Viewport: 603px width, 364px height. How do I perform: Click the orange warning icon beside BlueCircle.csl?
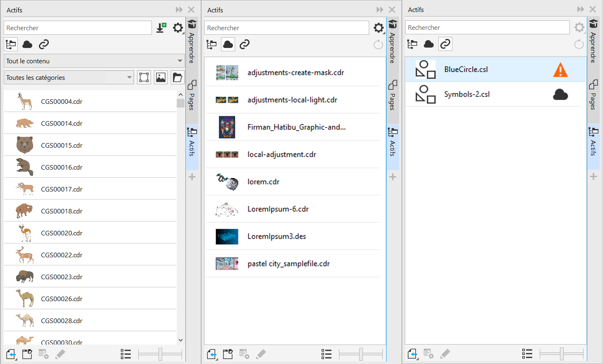pos(560,70)
